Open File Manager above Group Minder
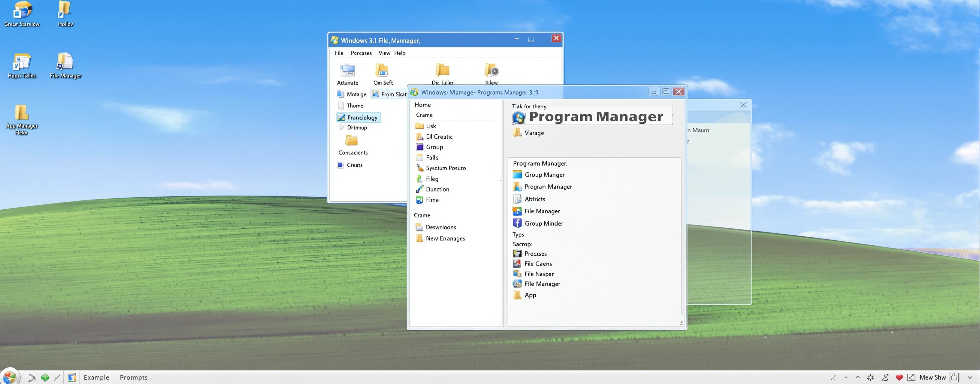This screenshot has width=980, height=384. click(536, 211)
